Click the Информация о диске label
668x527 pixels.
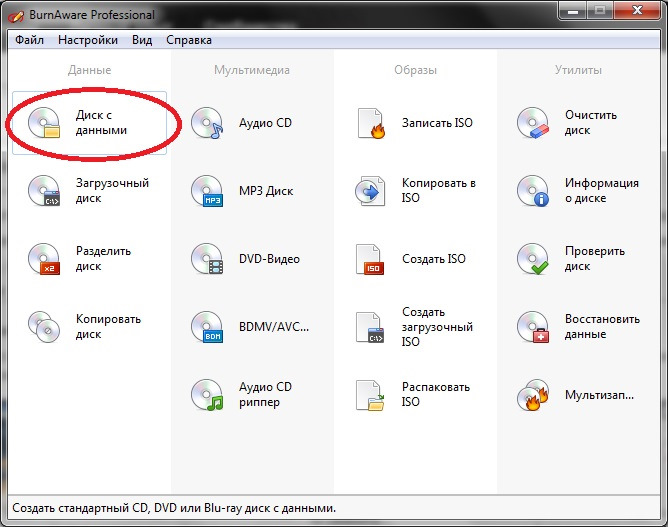click(602, 190)
